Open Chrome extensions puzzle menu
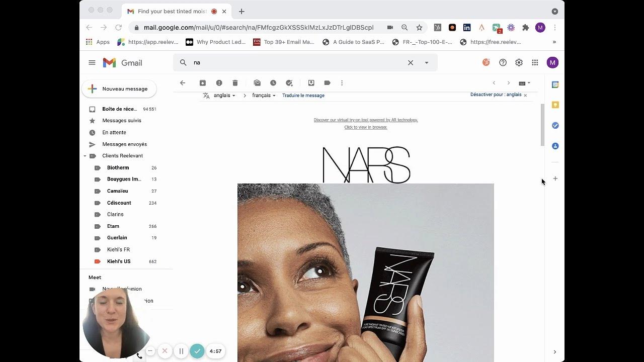The height and width of the screenshot is (362, 644). tap(526, 28)
